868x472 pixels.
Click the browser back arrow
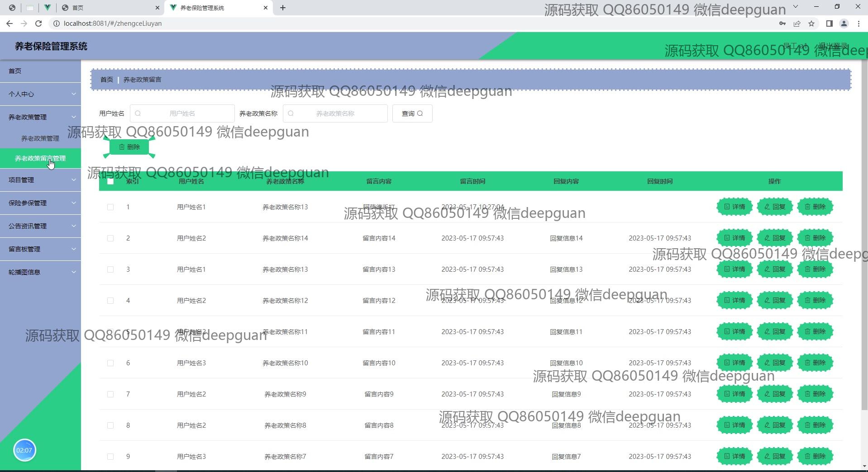(x=10, y=24)
